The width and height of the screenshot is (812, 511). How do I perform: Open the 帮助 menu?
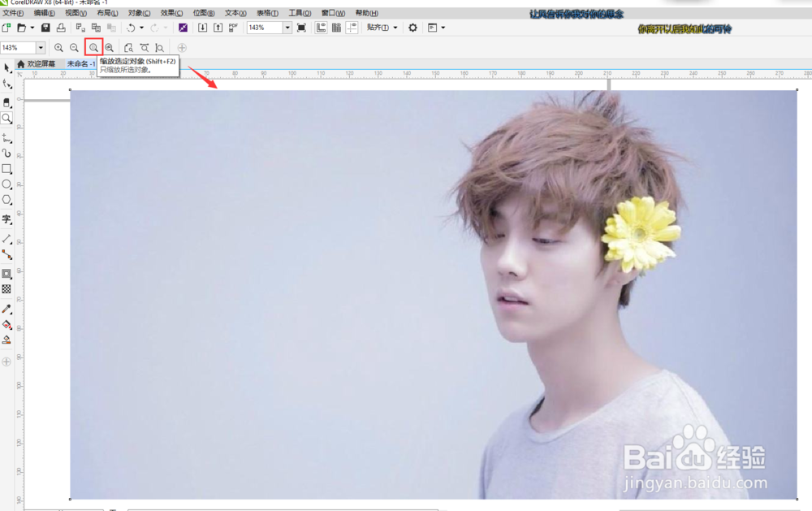[367, 13]
